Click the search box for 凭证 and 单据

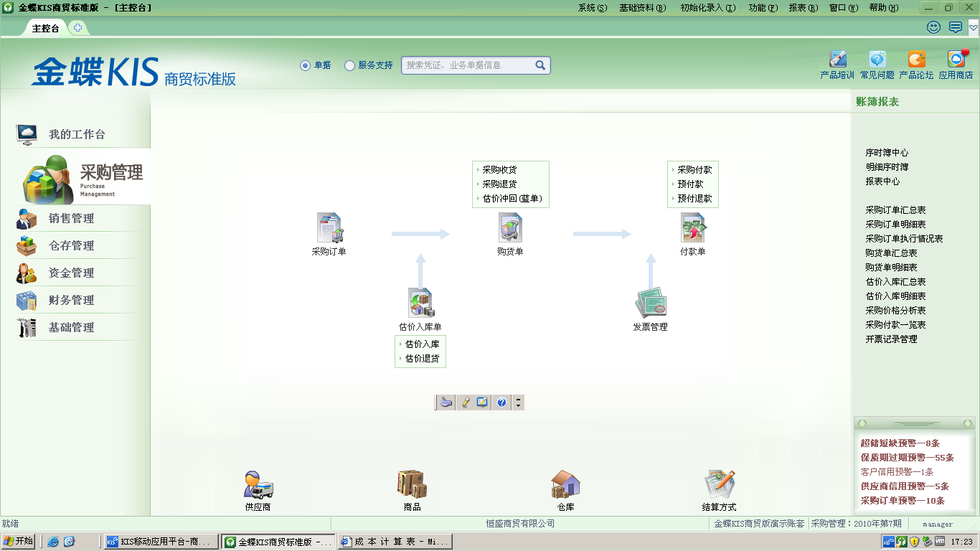tap(468, 65)
